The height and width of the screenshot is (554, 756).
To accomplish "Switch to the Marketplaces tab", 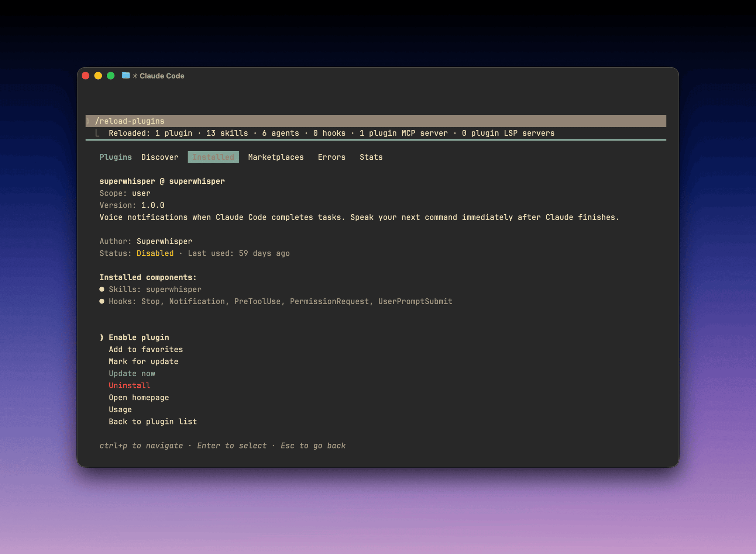I will pos(276,157).
